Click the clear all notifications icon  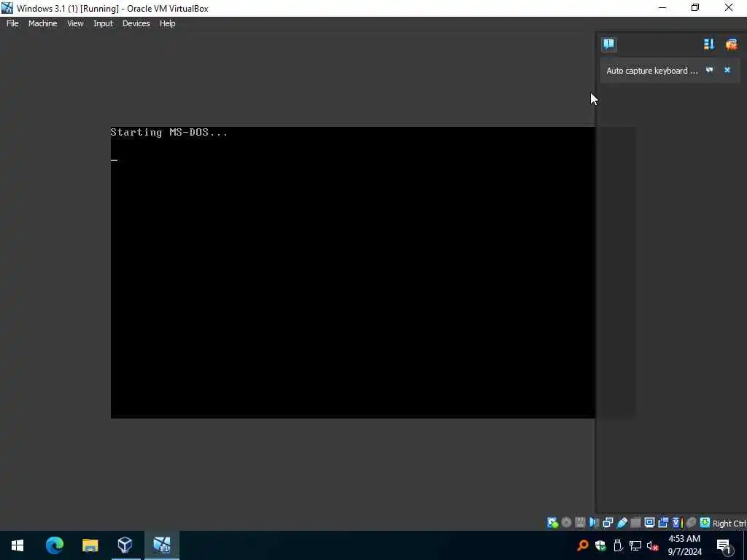[731, 44]
